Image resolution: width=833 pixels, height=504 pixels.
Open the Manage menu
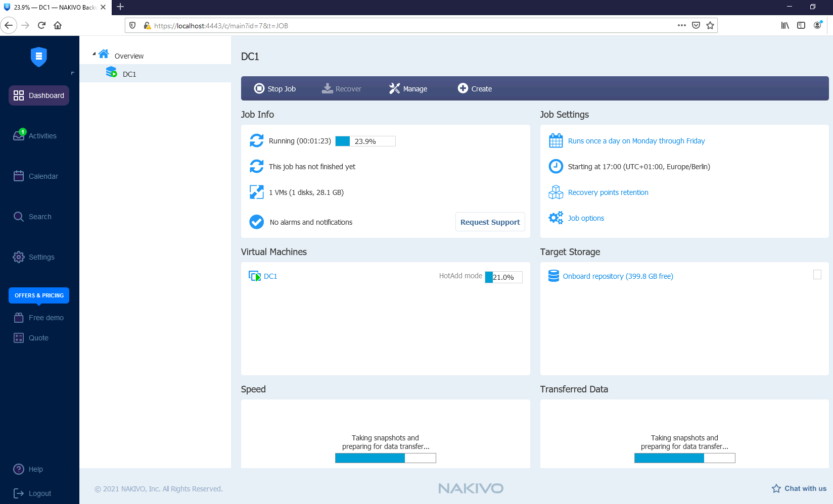[x=408, y=88]
